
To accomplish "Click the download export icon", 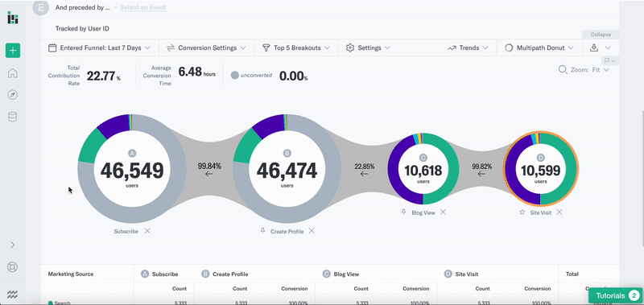I will click(x=593, y=48).
